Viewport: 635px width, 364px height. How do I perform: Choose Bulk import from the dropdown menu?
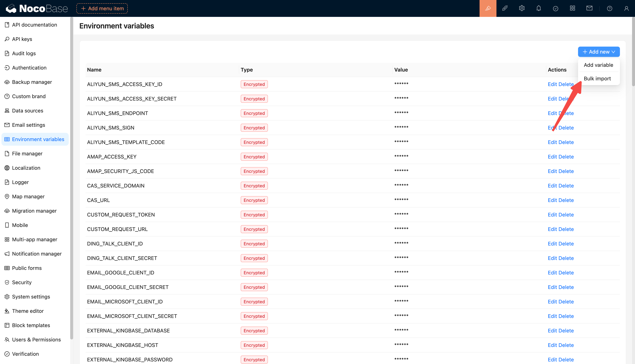[597, 79]
